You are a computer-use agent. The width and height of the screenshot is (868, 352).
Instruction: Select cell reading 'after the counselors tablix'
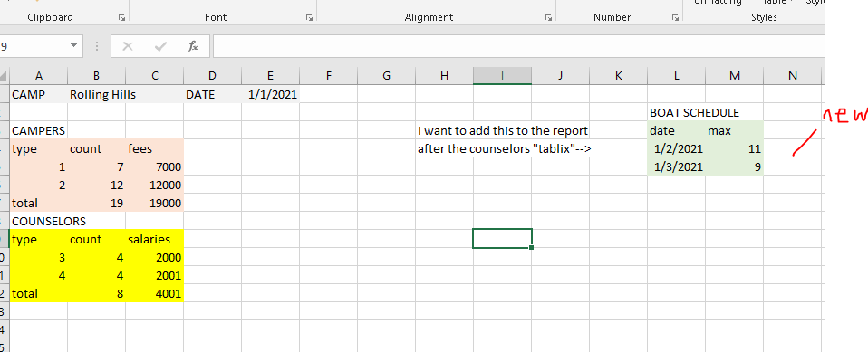(444, 148)
